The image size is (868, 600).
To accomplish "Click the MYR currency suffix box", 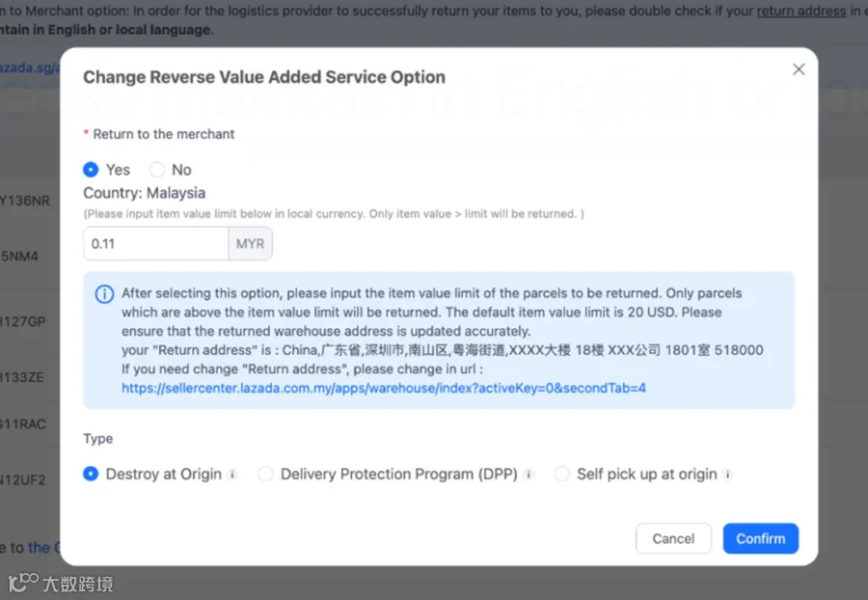I will pos(250,243).
